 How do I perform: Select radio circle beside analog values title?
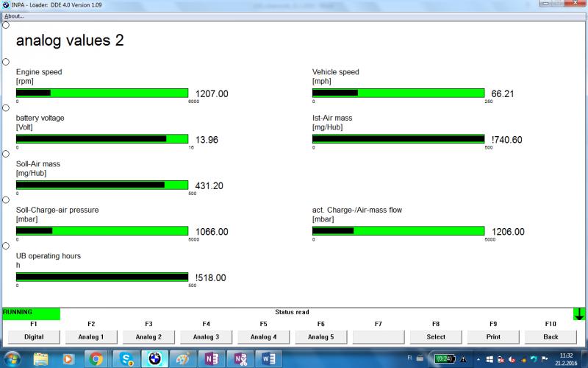click(x=6, y=25)
